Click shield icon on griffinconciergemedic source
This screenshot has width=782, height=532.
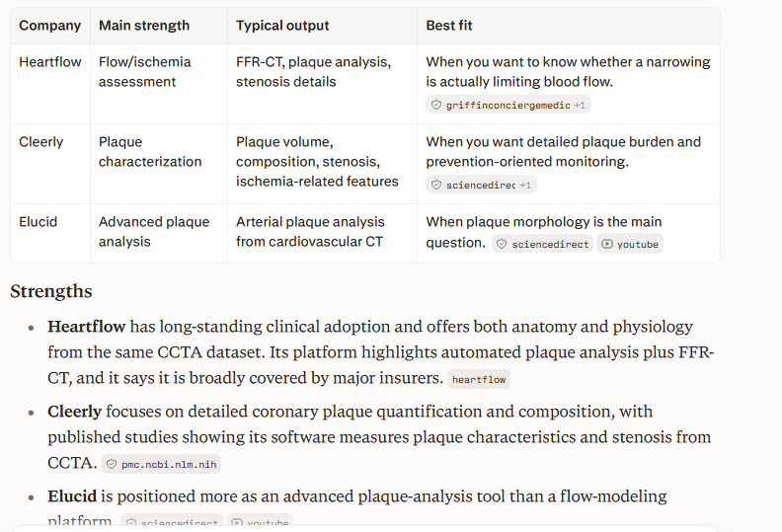[436, 106]
